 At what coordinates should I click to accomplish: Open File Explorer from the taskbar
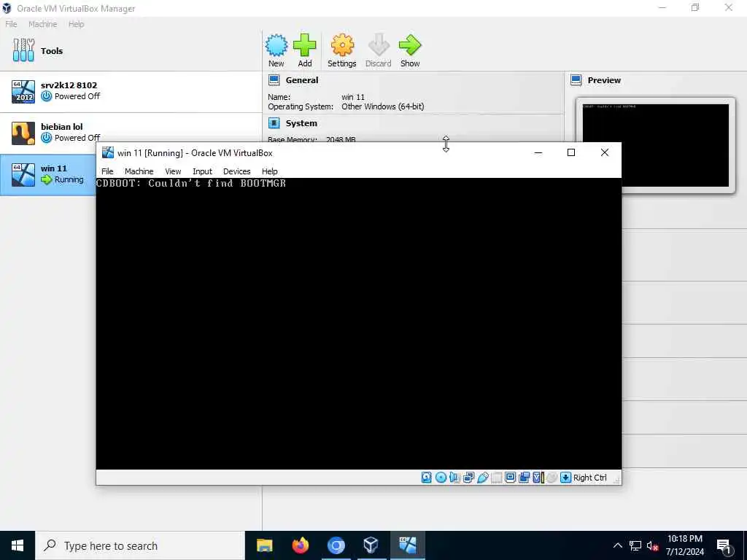point(264,545)
